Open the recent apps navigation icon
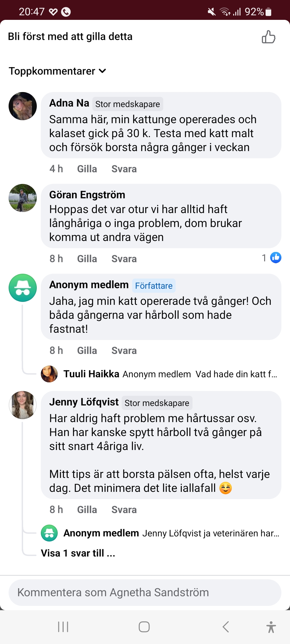 (63, 627)
